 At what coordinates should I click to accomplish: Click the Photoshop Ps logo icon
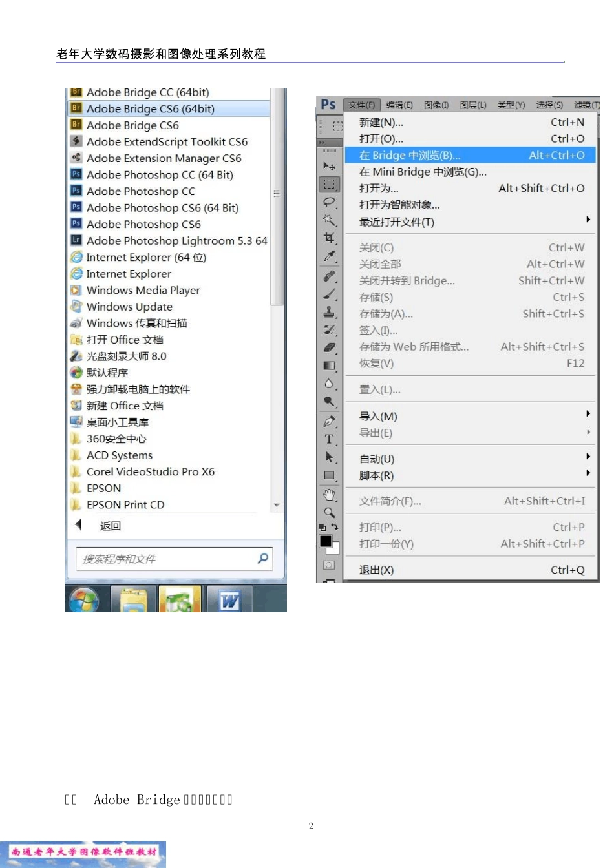(x=328, y=104)
